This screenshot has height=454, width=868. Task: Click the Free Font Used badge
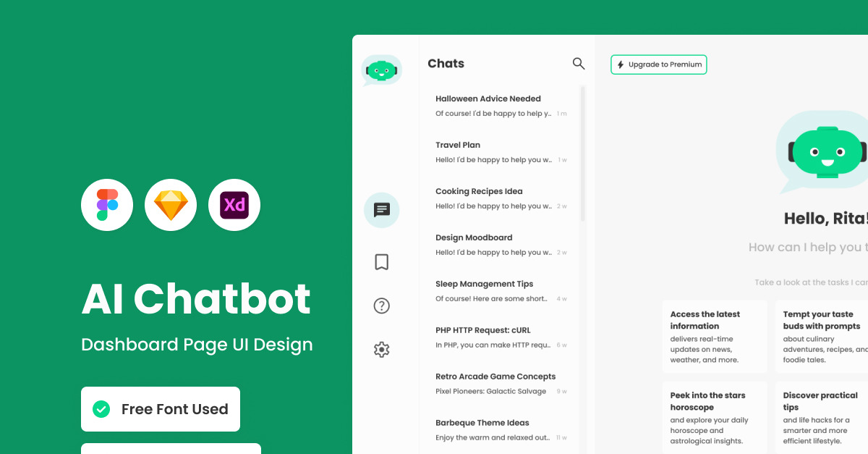[x=160, y=409]
